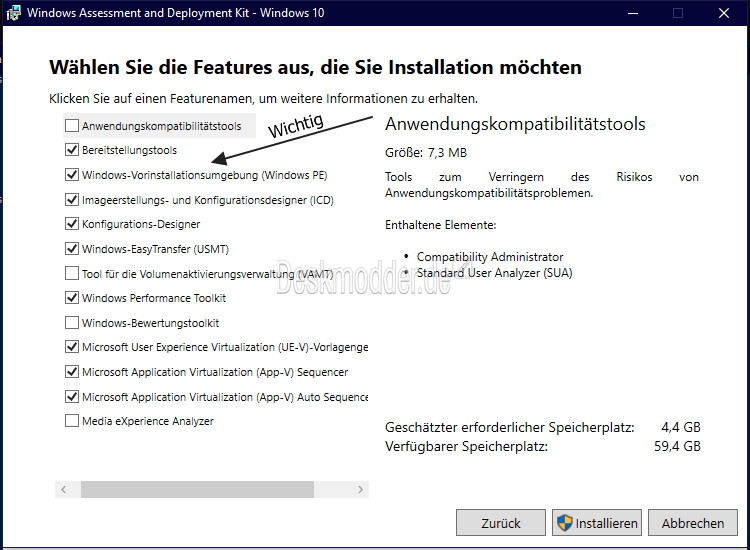The image size is (750, 550).
Task: Click the horizontal scrollbar thumb
Action: [197, 489]
